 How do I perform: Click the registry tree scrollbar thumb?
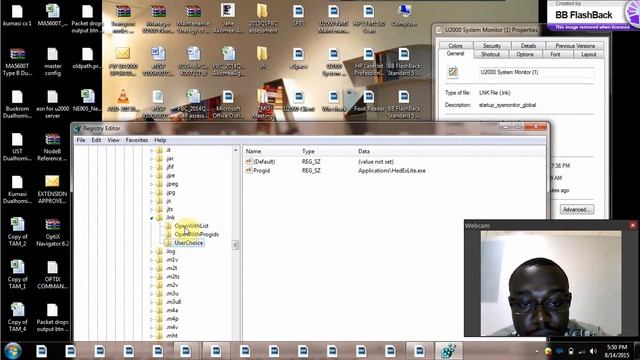click(x=235, y=245)
